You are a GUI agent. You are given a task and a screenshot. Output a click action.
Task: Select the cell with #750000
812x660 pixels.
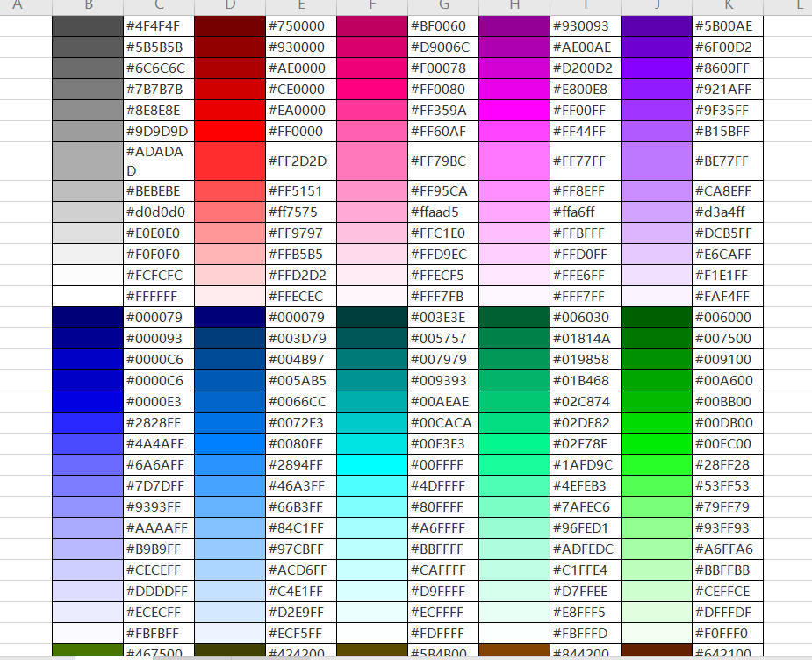pos(301,25)
